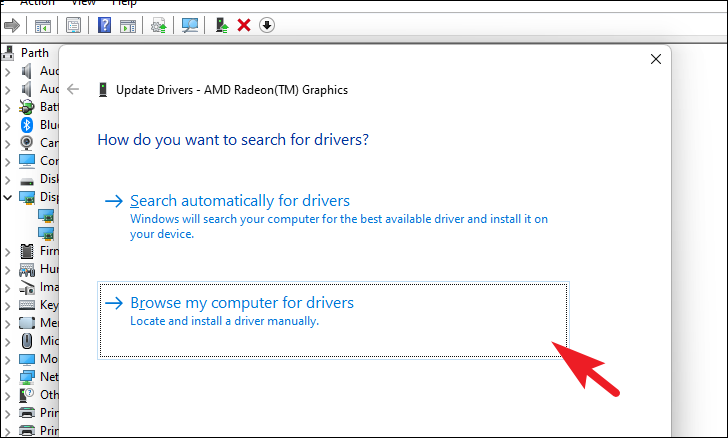Image resolution: width=728 pixels, height=438 pixels.
Task: Click the Bluetooth category icon
Action: point(27,125)
